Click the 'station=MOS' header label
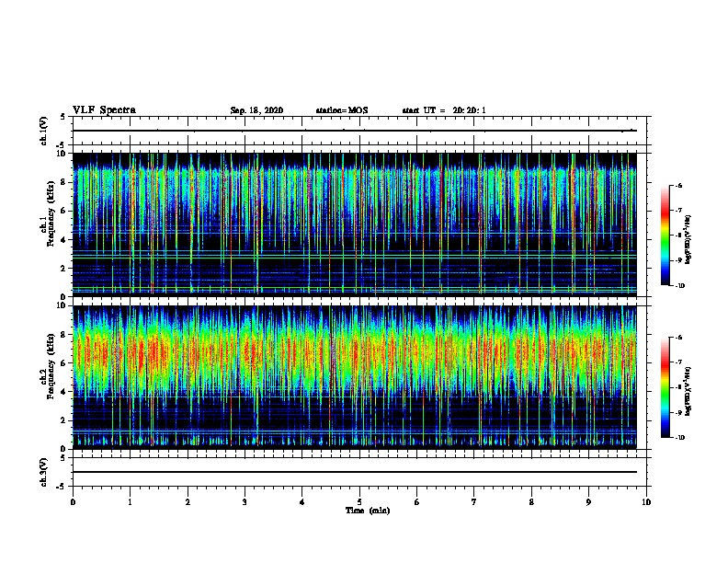Viewport: 728px width, 563px height. 342,110
